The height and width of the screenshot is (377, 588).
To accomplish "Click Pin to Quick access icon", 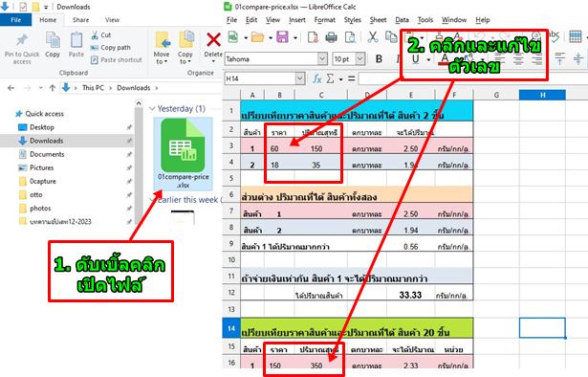I will (x=22, y=39).
